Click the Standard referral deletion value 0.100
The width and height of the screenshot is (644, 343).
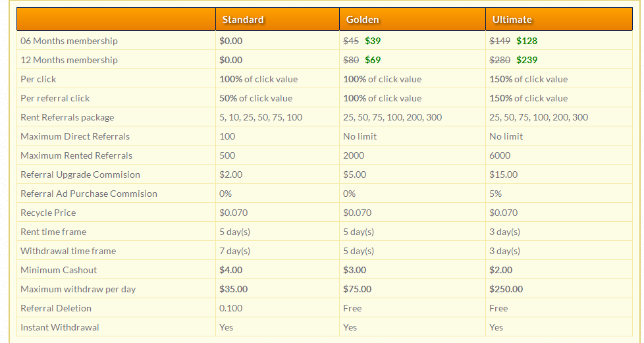[x=230, y=308]
